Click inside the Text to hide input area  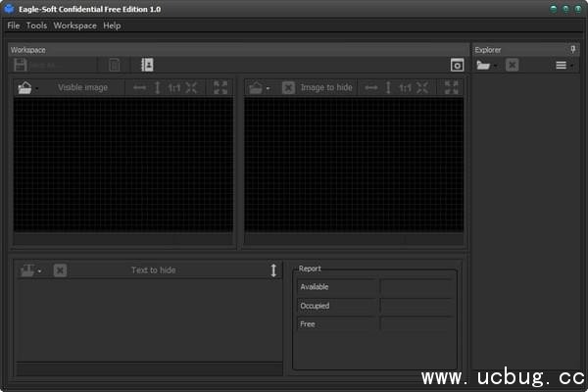147,318
